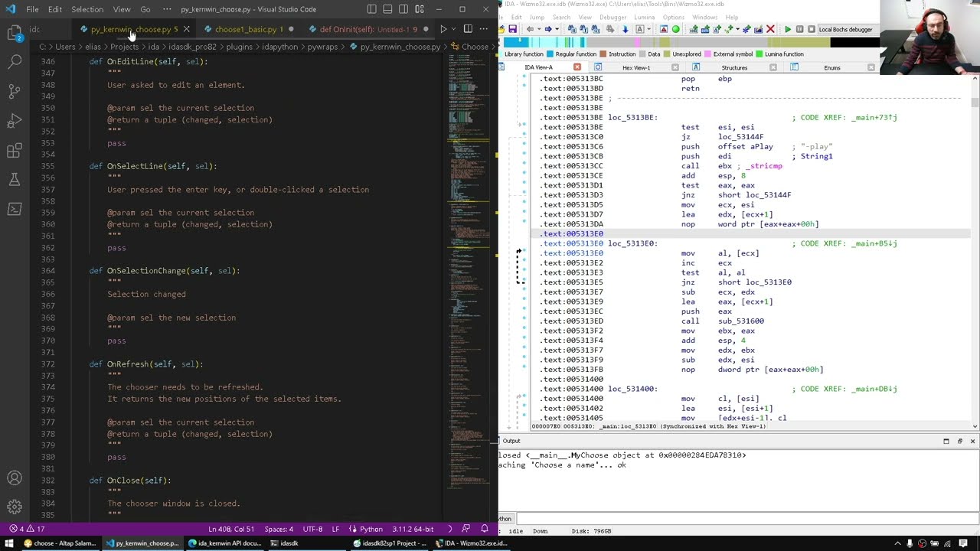Switch to the Structures tab in IDA
The image size is (980, 551).
point(734,67)
